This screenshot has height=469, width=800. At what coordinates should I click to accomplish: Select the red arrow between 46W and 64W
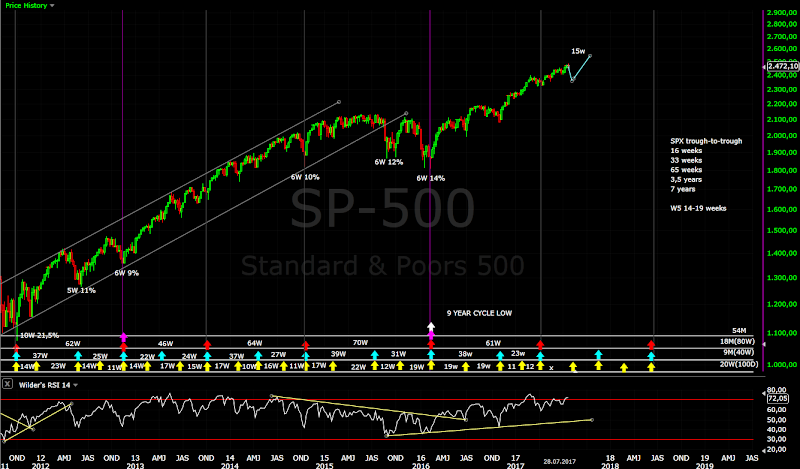[207, 344]
